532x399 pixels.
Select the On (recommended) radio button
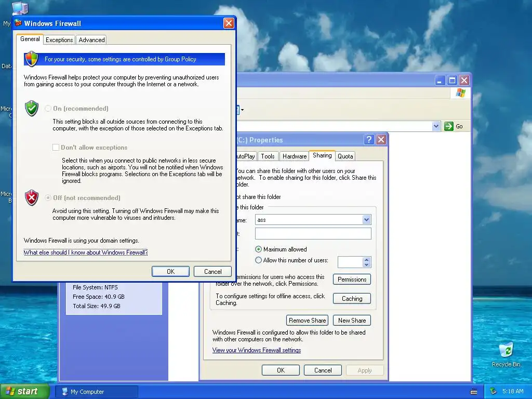[48, 109]
